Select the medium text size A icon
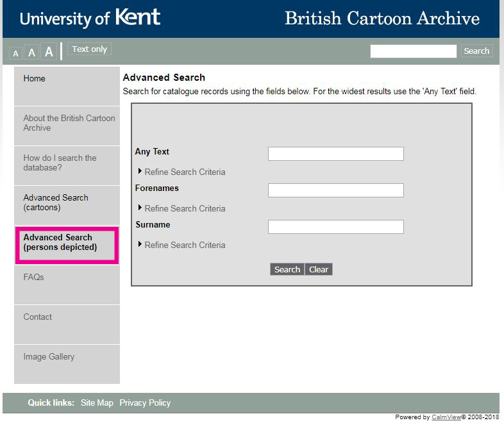Image resolution: width=504 pixels, height=423 pixels. 31,53
